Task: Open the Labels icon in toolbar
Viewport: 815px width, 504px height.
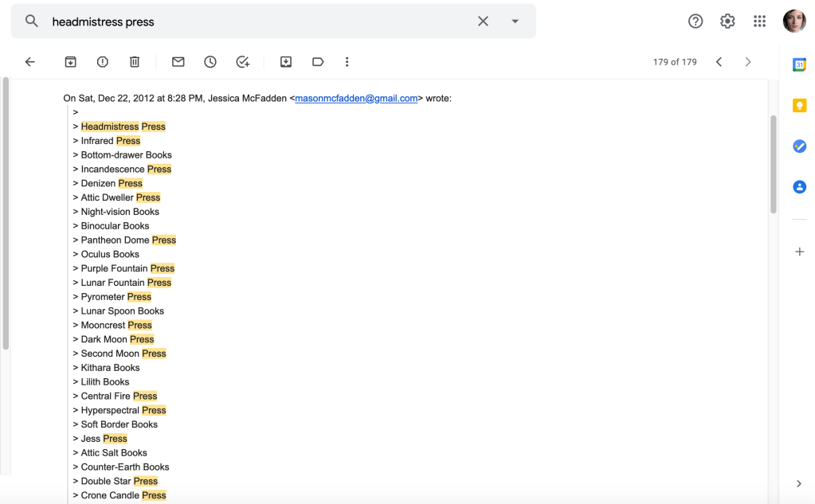Action: [318, 62]
